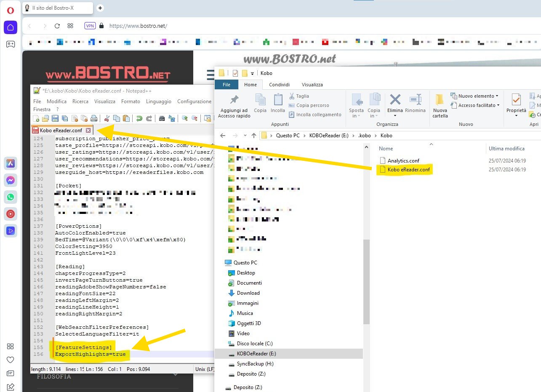Click the green Undo arrow in Notepad++
Image resolution: width=541 pixels, height=392 pixels.
139,118
